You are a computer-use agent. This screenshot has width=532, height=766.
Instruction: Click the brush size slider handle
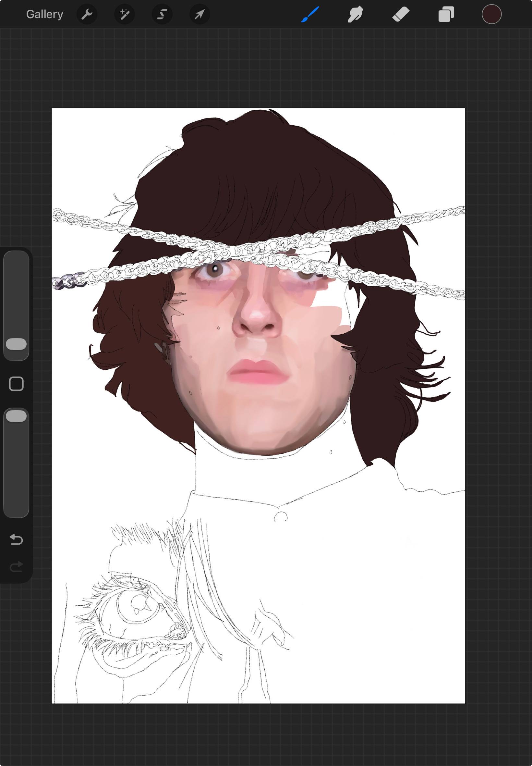16,344
